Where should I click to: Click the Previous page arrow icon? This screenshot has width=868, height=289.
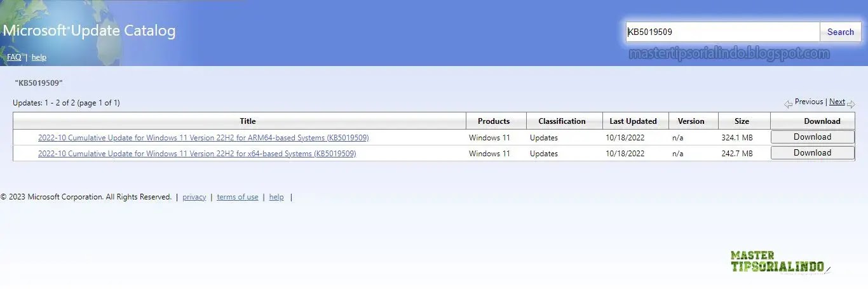(788, 104)
